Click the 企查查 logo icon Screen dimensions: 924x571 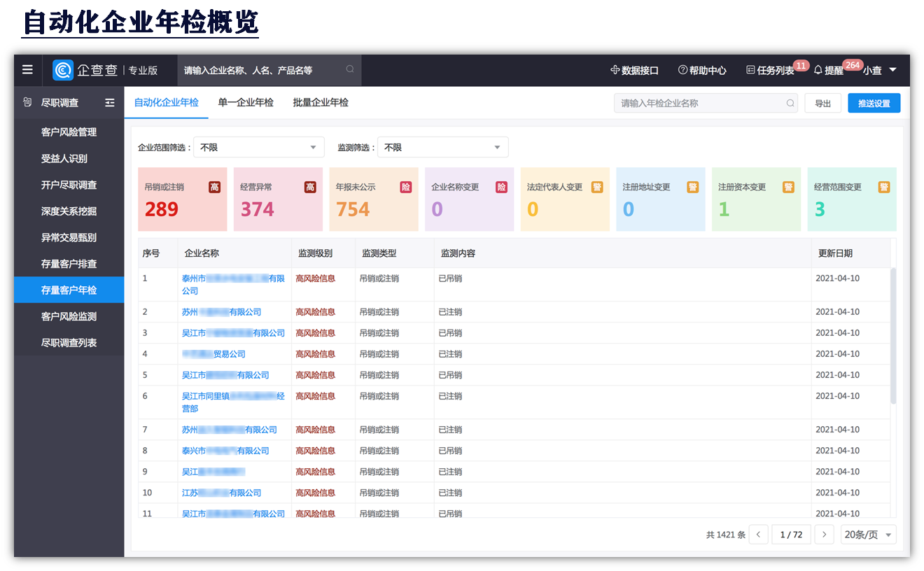[63, 70]
